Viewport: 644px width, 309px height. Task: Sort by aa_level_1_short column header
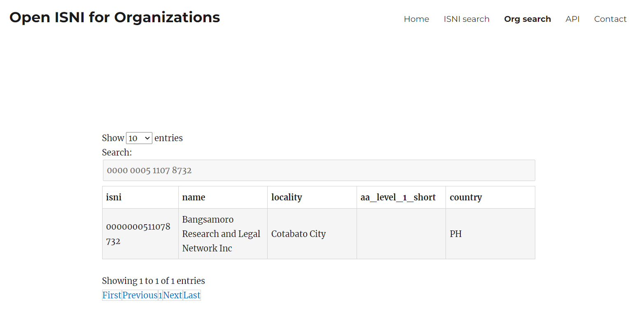coord(401,197)
